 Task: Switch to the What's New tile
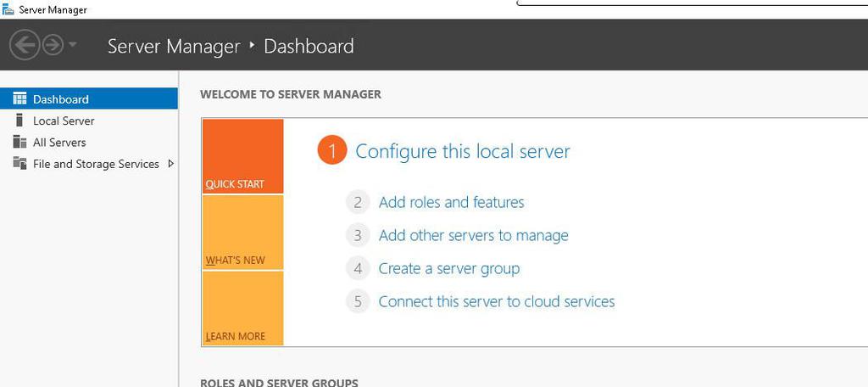point(242,233)
